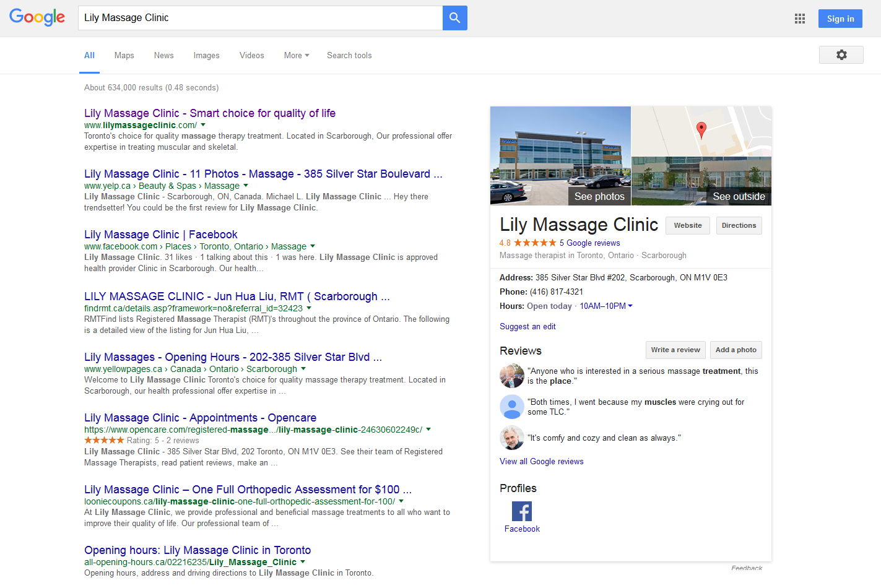Screen dimensions: 881x588
Task: Open View all Google reviews link
Action: 541,462
